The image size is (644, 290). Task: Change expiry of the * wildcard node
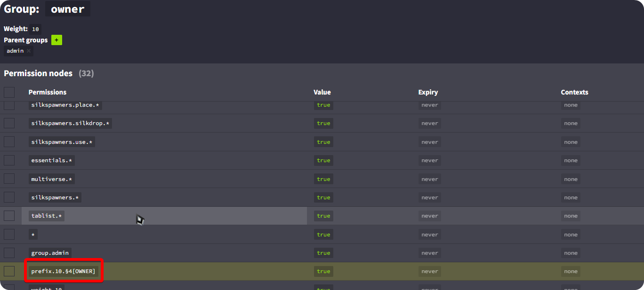coord(429,235)
